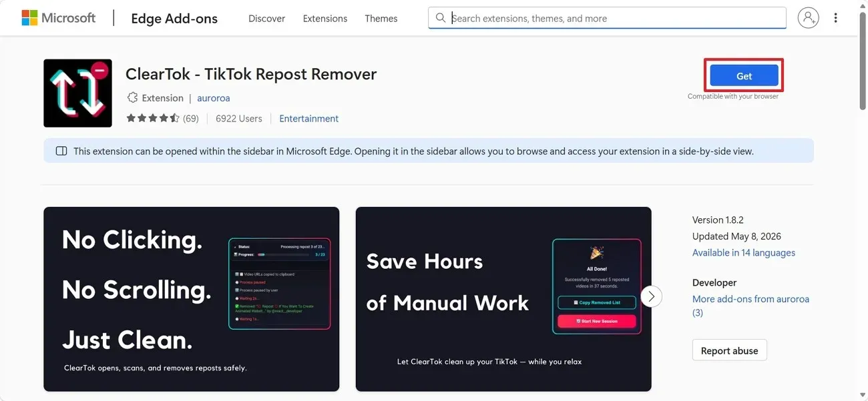Image resolution: width=868 pixels, height=401 pixels.
Task: Open 'More add-ons from auroroa' link
Action: (x=750, y=306)
